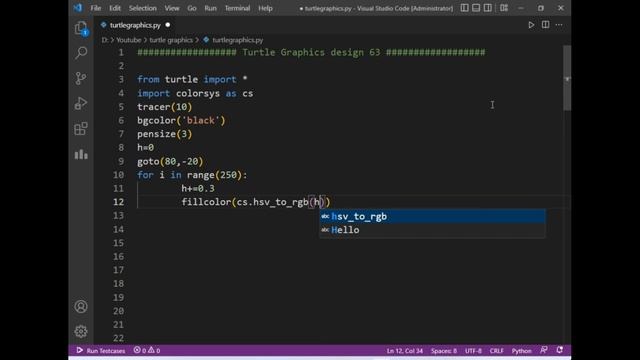This screenshot has height=360, width=640.
Task: Click Run Testcases in status bar
Action: 101,351
